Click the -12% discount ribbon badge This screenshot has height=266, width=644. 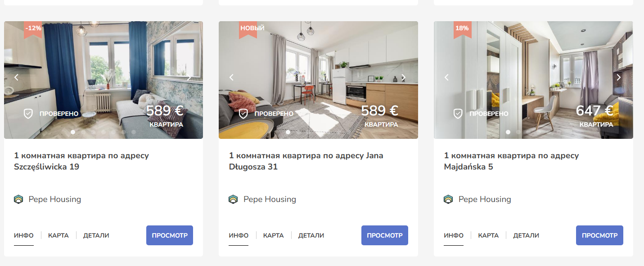(x=33, y=30)
